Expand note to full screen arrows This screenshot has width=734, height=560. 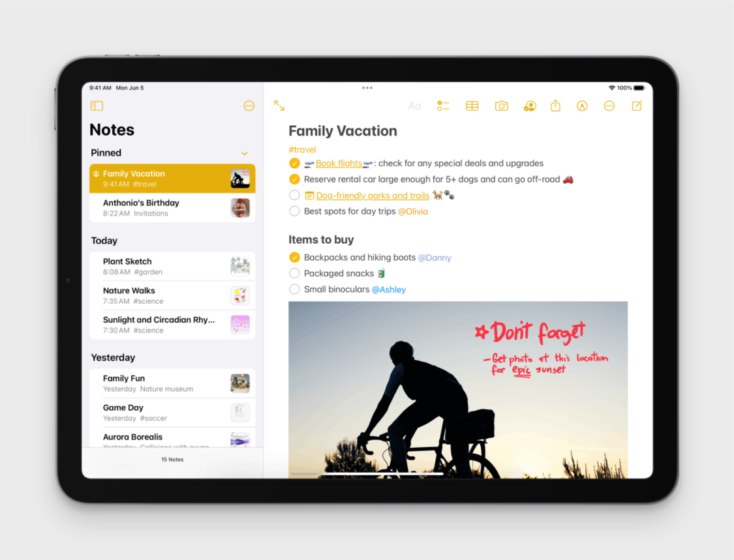coord(279,106)
